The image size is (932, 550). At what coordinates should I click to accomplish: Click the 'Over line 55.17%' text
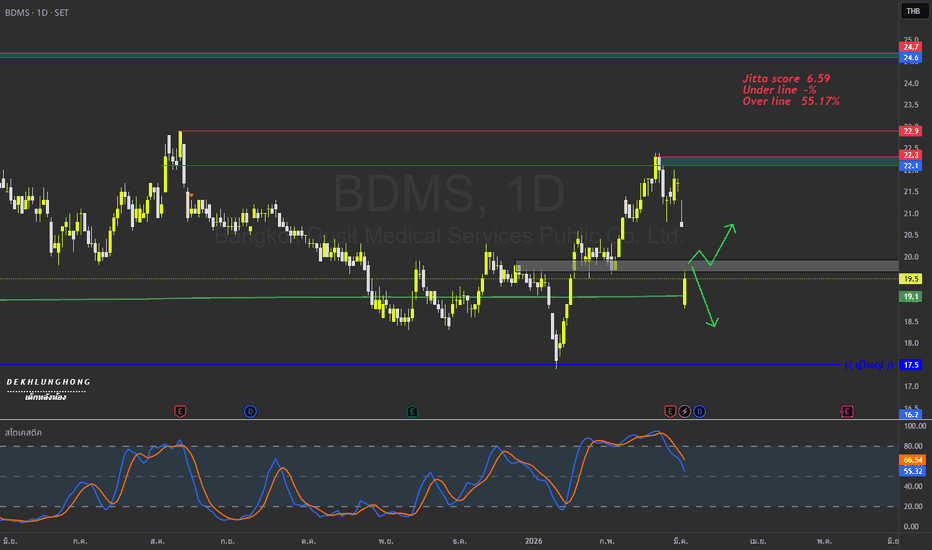click(791, 101)
